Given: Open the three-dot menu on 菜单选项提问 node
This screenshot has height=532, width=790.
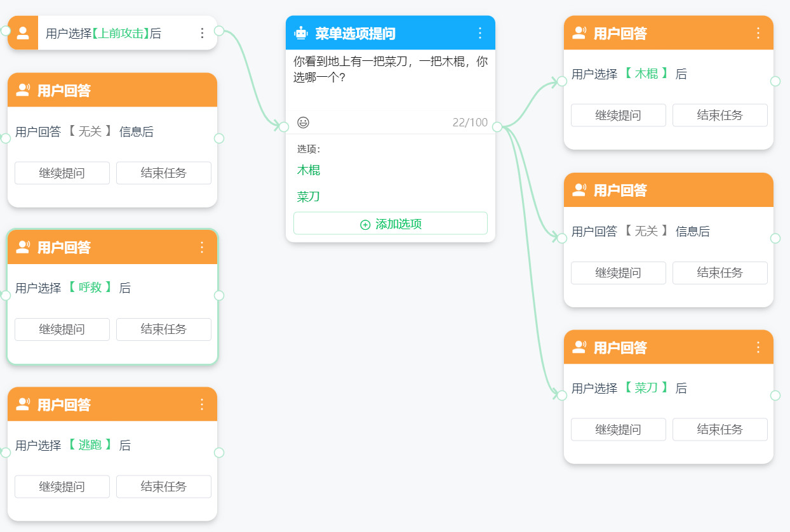Looking at the screenshot, I should tap(480, 33).
